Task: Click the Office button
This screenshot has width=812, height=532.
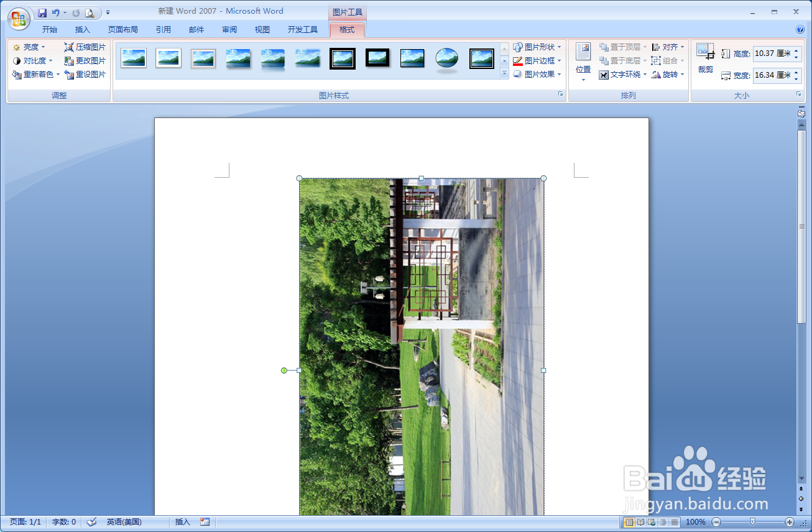Action: click(19, 19)
